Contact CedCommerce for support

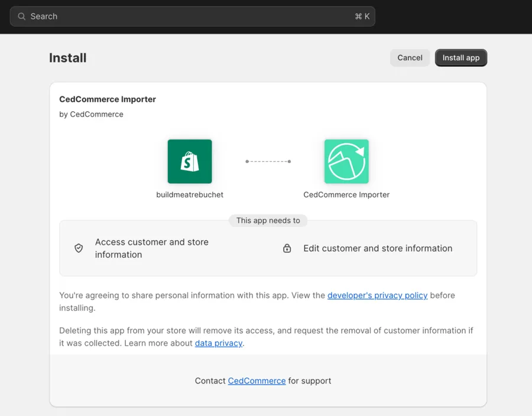pyautogui.click(x=257, y=381)
